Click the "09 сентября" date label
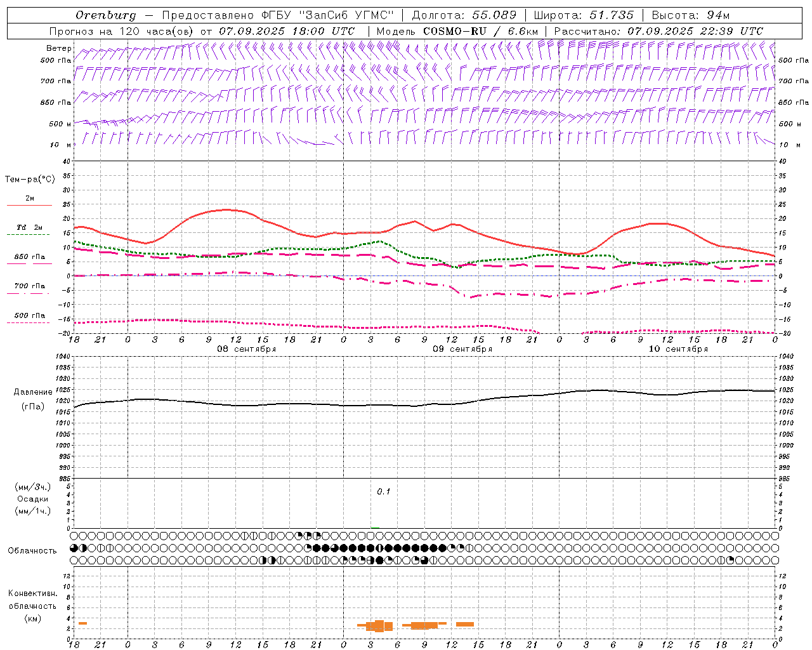 point(462,348)
